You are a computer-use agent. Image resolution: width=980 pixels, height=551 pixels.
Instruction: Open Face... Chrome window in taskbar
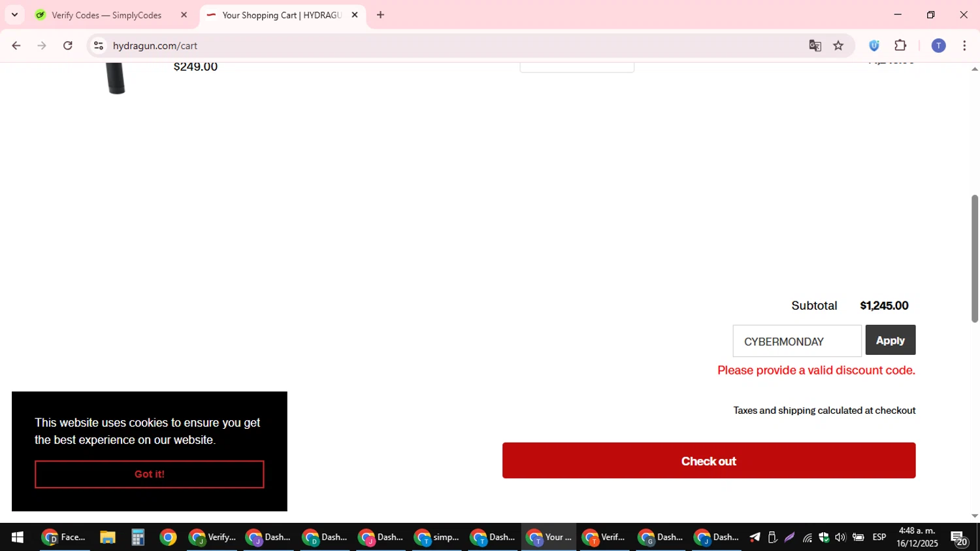pos(64,537)
